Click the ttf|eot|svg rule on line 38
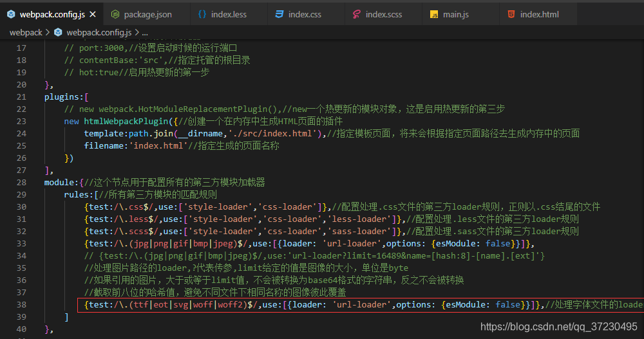The image size is (644, 339). coord(314,304)
